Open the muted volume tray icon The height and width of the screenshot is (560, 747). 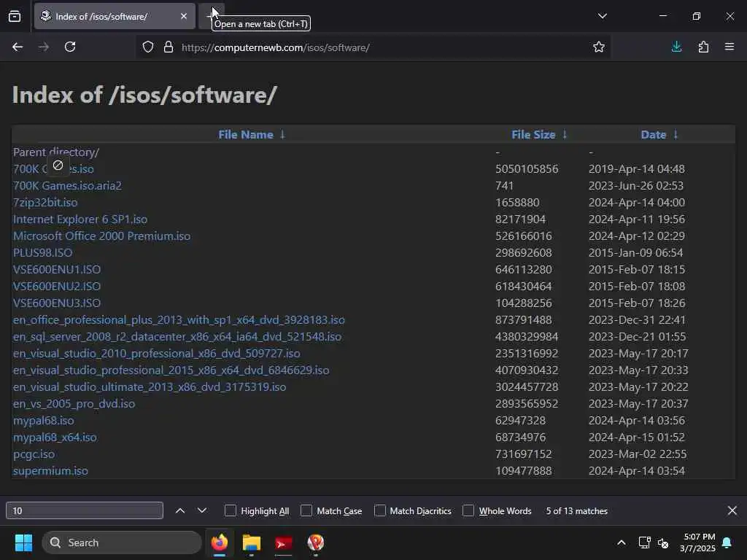pos(662,542)
